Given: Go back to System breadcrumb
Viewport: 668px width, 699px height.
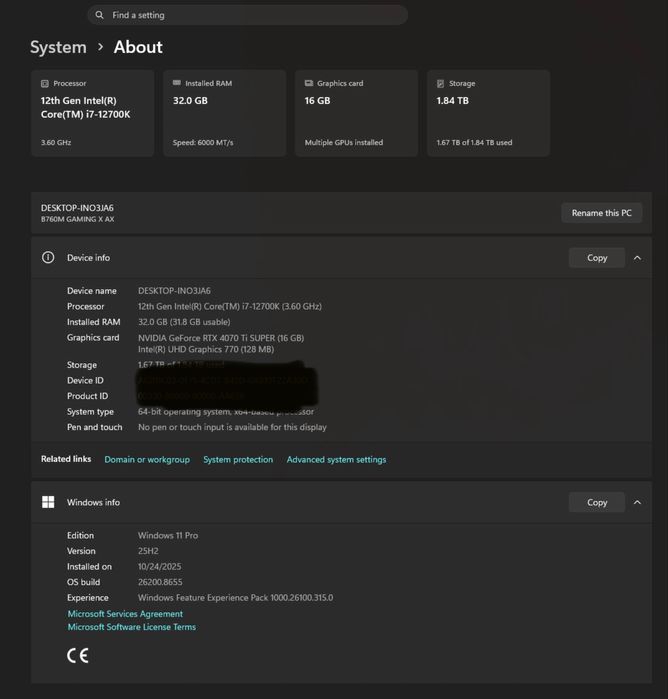Looking at the screenshot, I should (58, 47).
